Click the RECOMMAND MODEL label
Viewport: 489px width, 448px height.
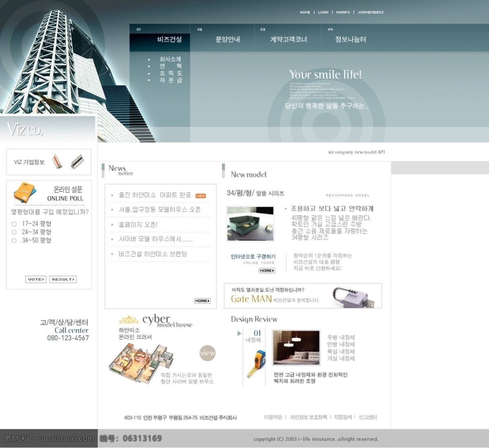point(348,195)
